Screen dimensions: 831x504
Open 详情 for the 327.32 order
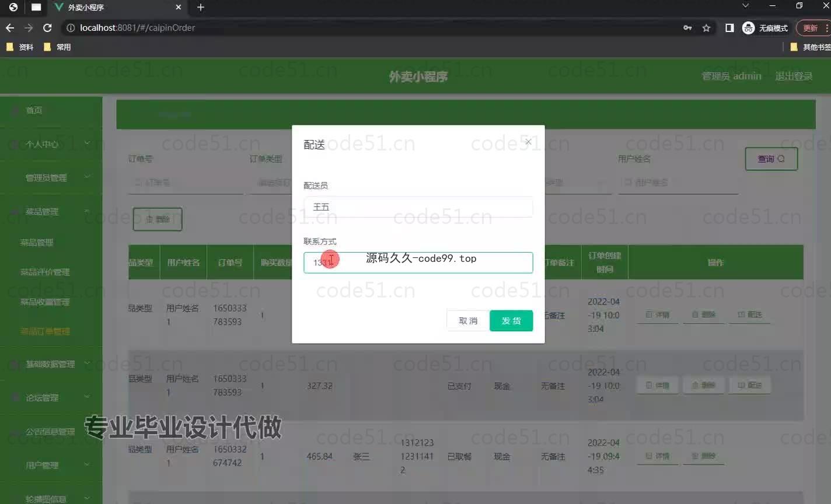pyautogui.click(x=657, y=386)
